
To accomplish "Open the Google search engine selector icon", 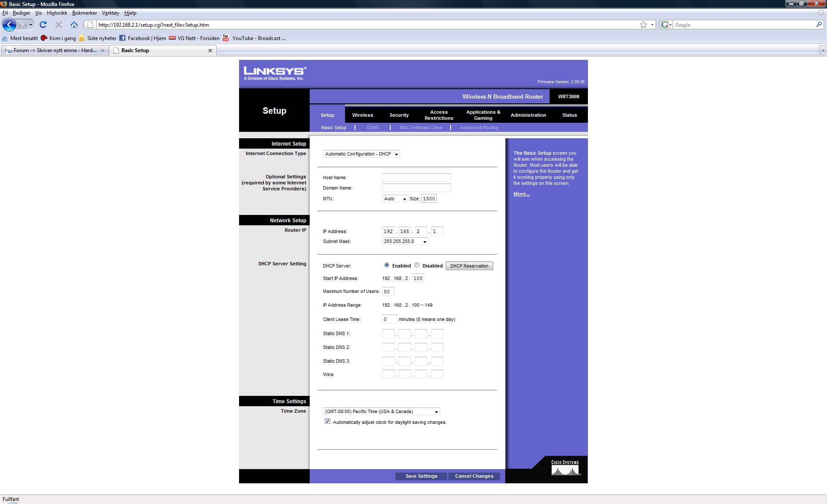I will pyautogui.click(x=666, y=25).
